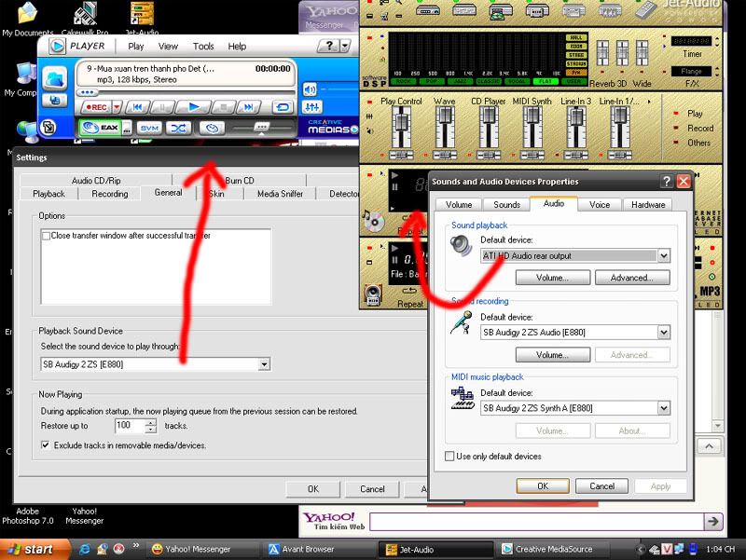Open the Audio CD/Rip tab in Settings

[96, 181]
